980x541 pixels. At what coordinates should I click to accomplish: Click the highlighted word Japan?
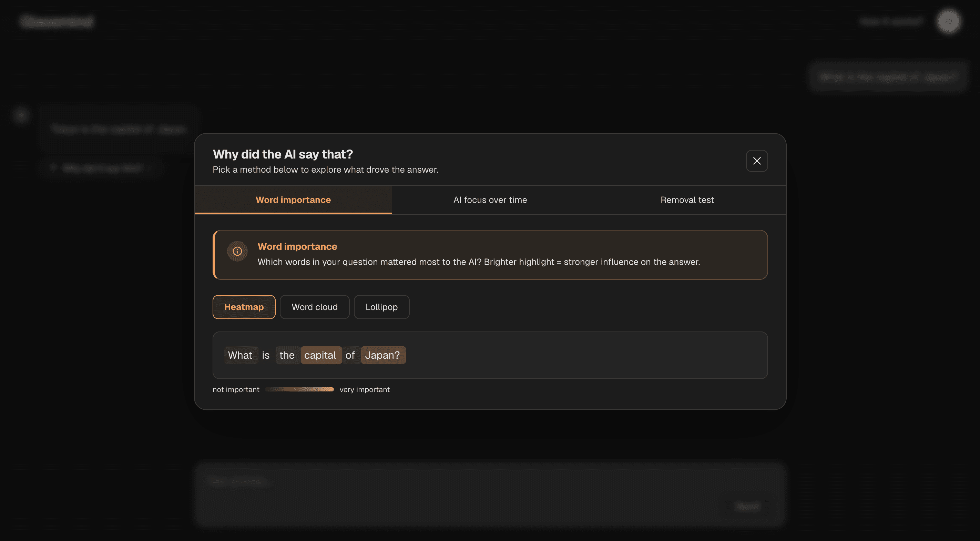pyautogui.click(x=383, y=355)
